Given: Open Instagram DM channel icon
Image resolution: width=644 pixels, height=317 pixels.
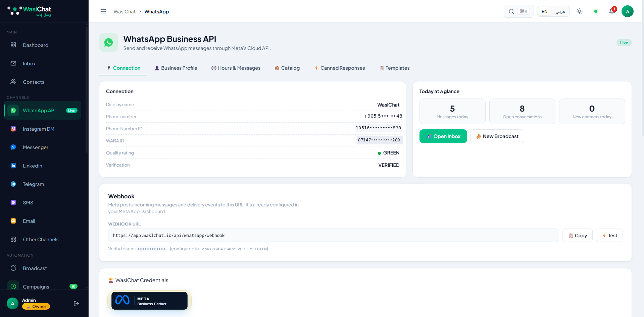Looking at the screenshot, I should coord(13,129).
